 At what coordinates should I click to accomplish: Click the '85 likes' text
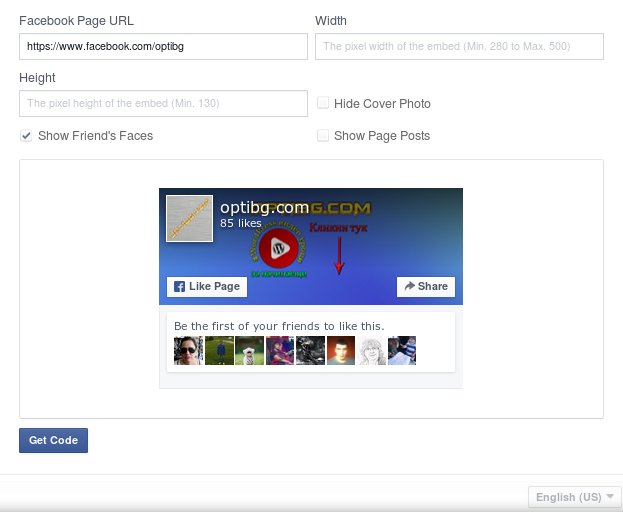coord(241,223)
